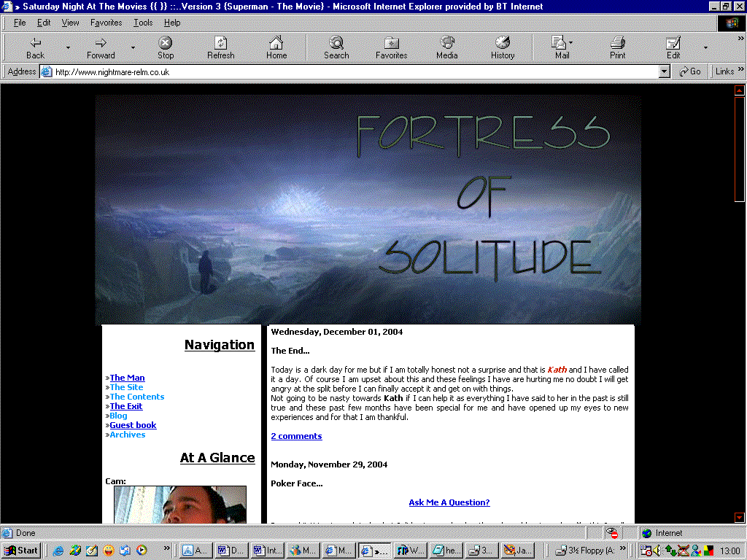
Task: Expand the address bar dropdown
Action: [x=665, y=72]
